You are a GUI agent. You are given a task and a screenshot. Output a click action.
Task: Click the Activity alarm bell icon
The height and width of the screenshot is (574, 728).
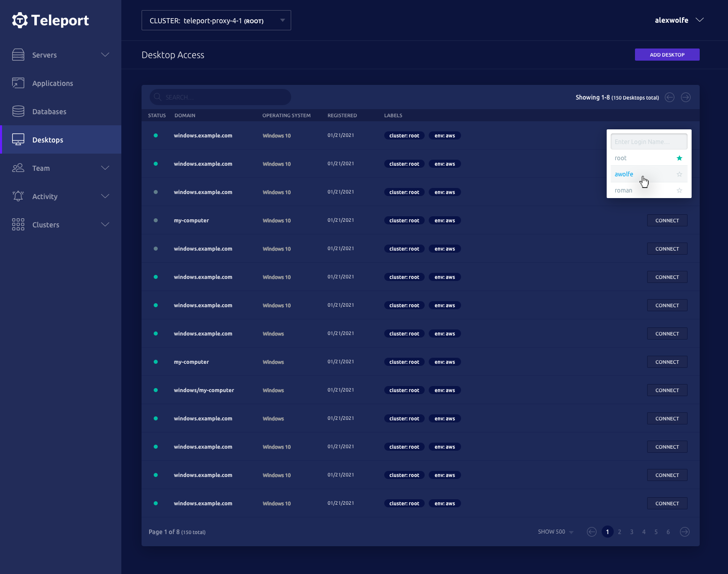pyautogui.click(x=18, y=196)
